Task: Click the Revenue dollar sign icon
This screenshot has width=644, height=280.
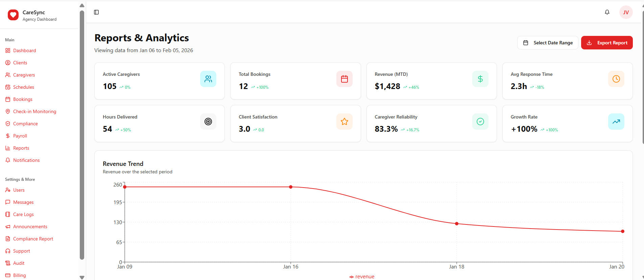Action: click(480, 79)
